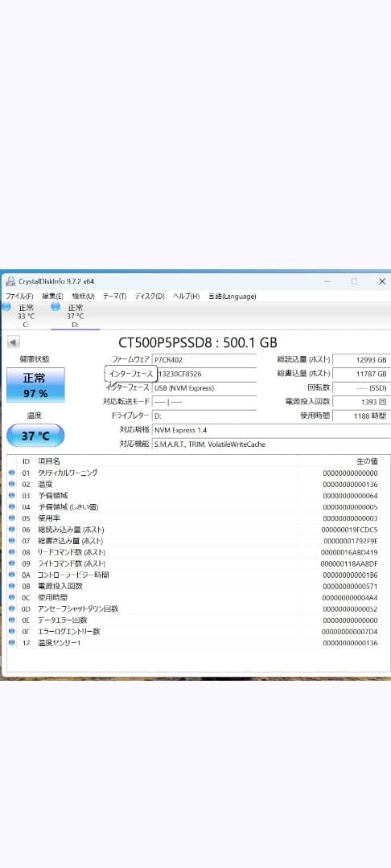The width and height of the screenshot is (391, 868).
Task: Click status dot for 0F エラーログエントリー数
Action: (x=12, y=632)
